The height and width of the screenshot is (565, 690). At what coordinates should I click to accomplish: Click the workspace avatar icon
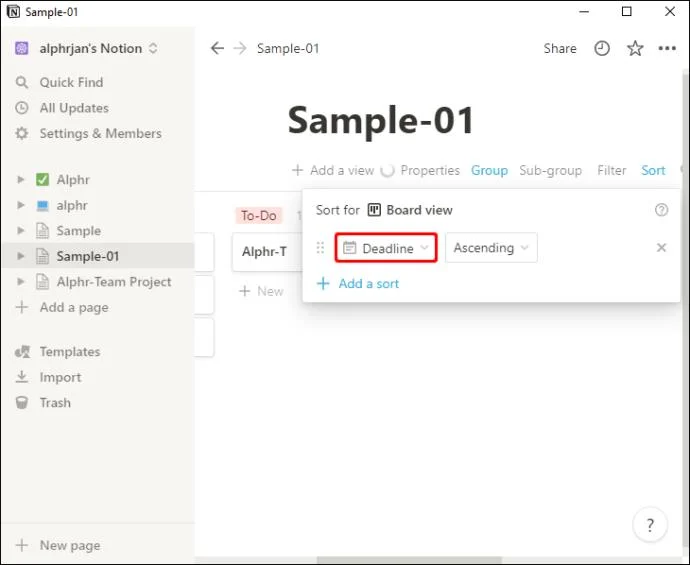[22, 48]
